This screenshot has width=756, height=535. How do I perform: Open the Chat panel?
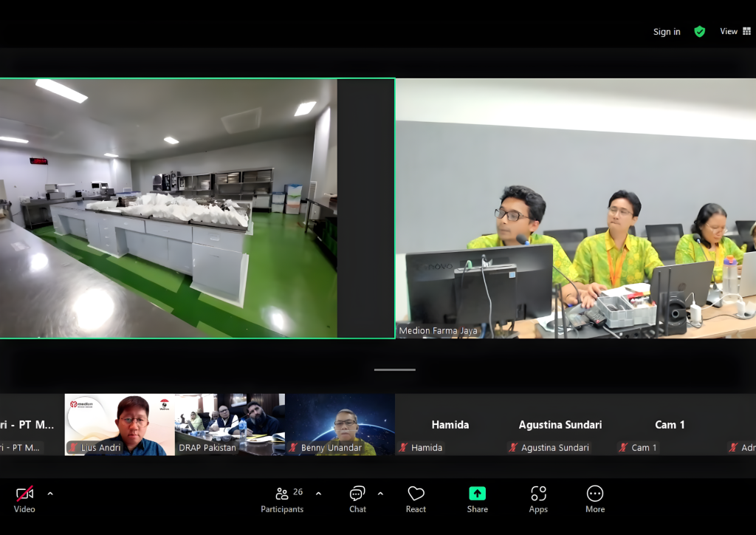(357, 499)
